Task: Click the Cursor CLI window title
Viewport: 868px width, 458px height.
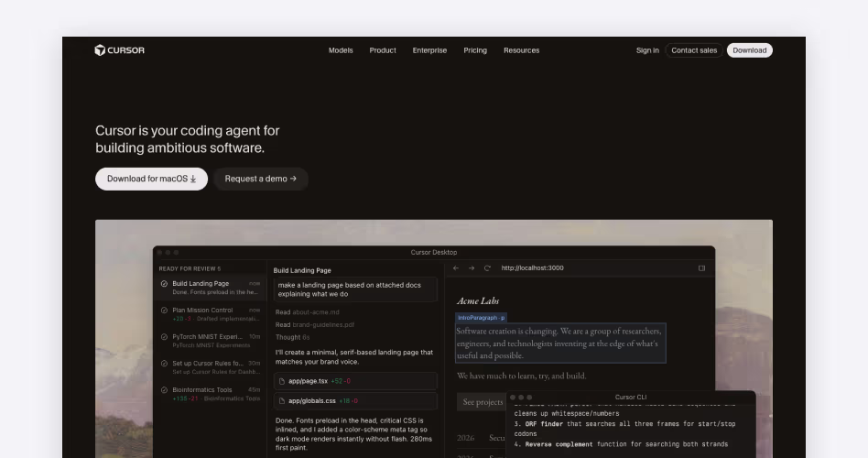Action: (x=631, y=397)
